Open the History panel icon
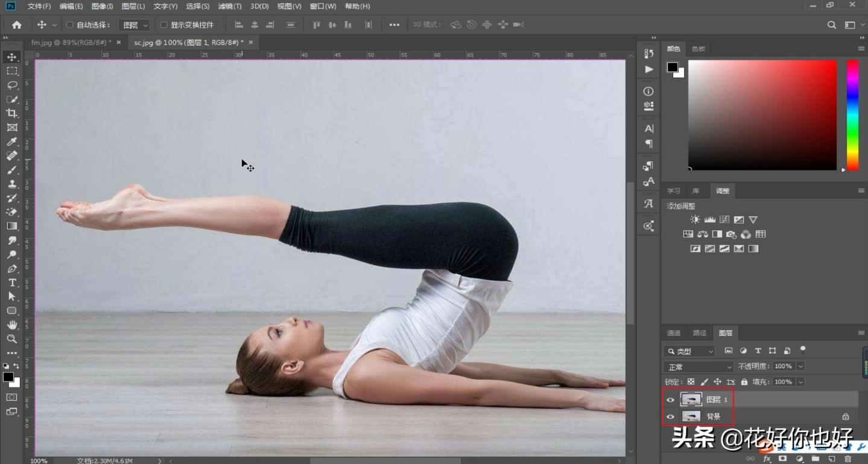Viewport: 868px width, 464px height. (x=648, y=54)
